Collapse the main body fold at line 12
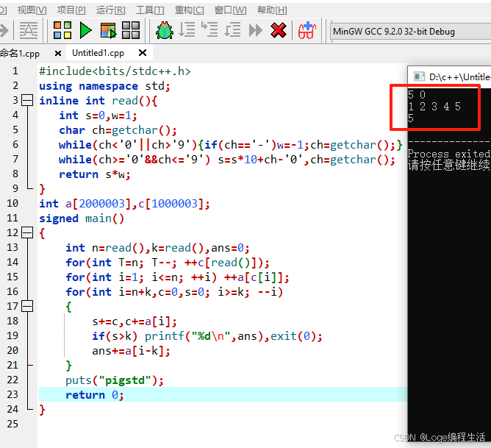491x448 pixels. 27,232
